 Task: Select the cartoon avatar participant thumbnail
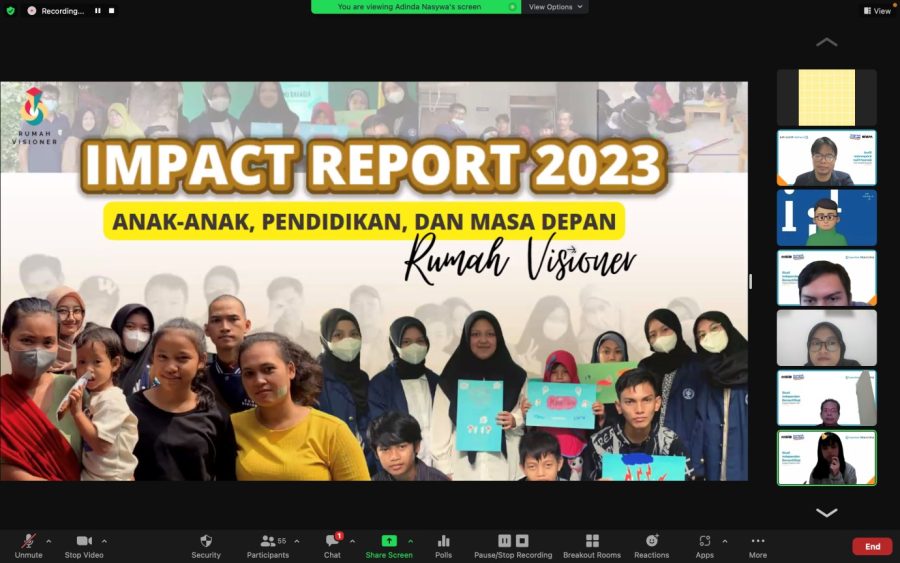[827, 218]
